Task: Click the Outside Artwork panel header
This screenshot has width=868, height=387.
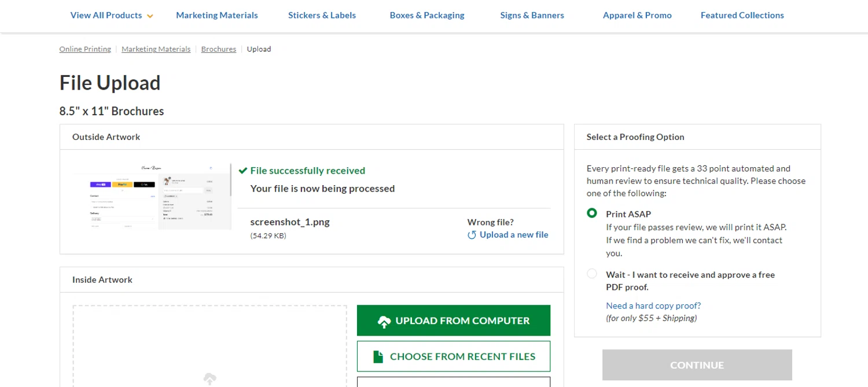Action: point(311,137)
